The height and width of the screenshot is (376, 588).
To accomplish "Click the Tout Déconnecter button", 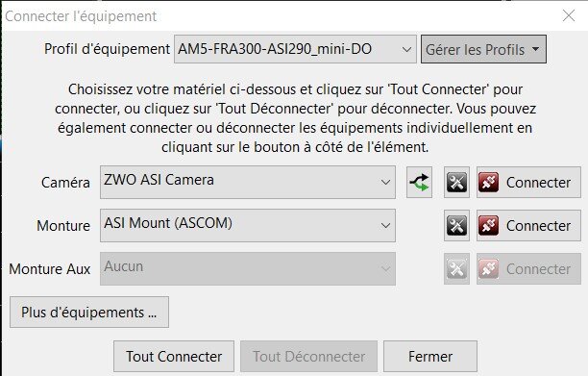I will [309, 357].
